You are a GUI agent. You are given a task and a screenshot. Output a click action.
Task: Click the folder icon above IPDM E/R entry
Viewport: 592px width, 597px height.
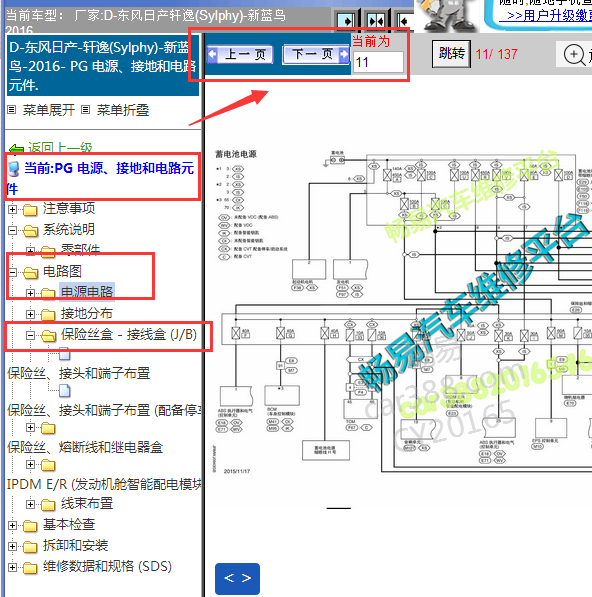tap(48, 465)
